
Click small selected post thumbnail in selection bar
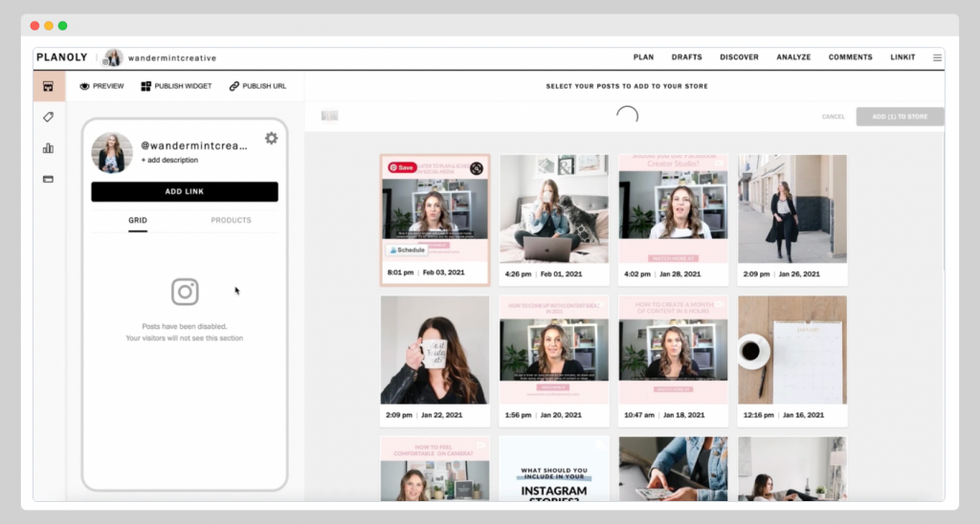tap(329, 116)
